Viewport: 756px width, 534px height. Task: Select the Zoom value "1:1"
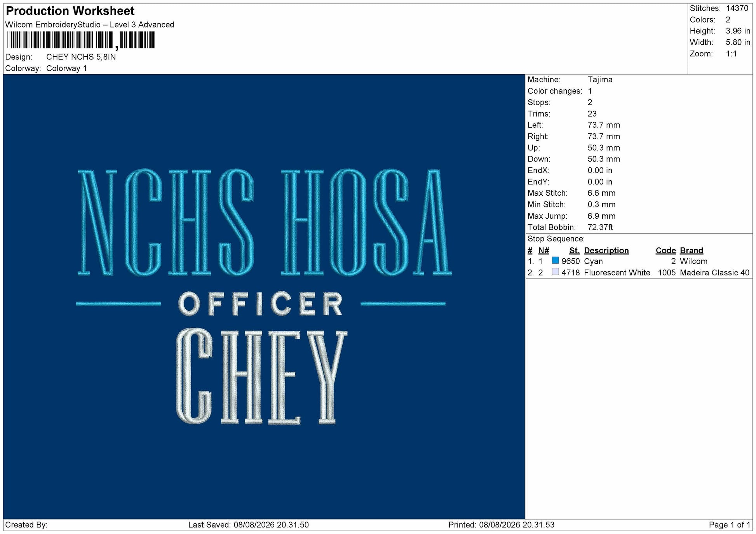click(731, 54)
